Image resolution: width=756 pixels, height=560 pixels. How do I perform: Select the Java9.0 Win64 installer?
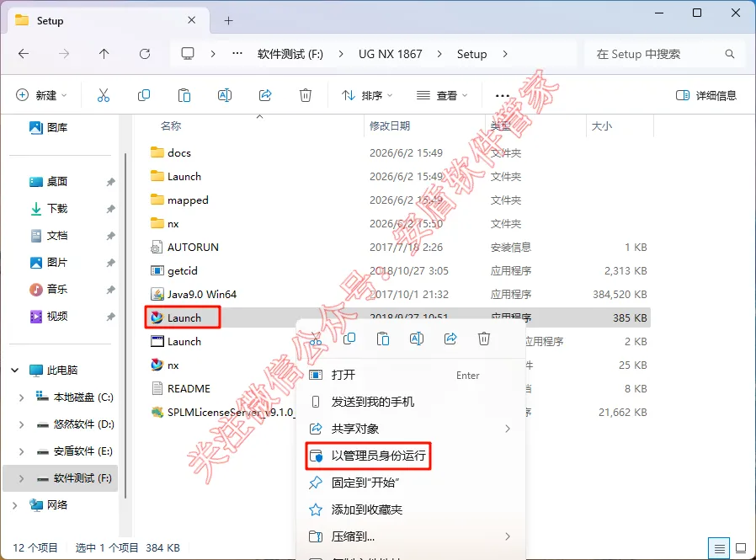[x=194, y=294]
